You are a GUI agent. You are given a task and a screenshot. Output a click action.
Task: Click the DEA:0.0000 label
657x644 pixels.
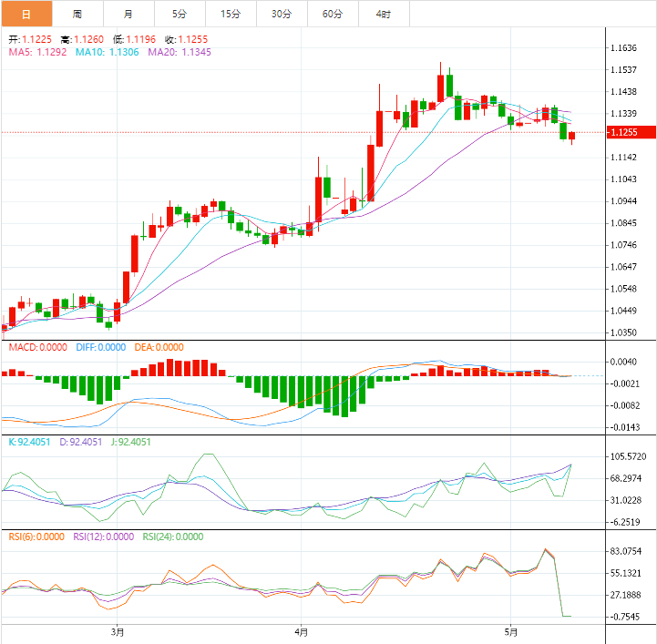click(x=159, y=347)
